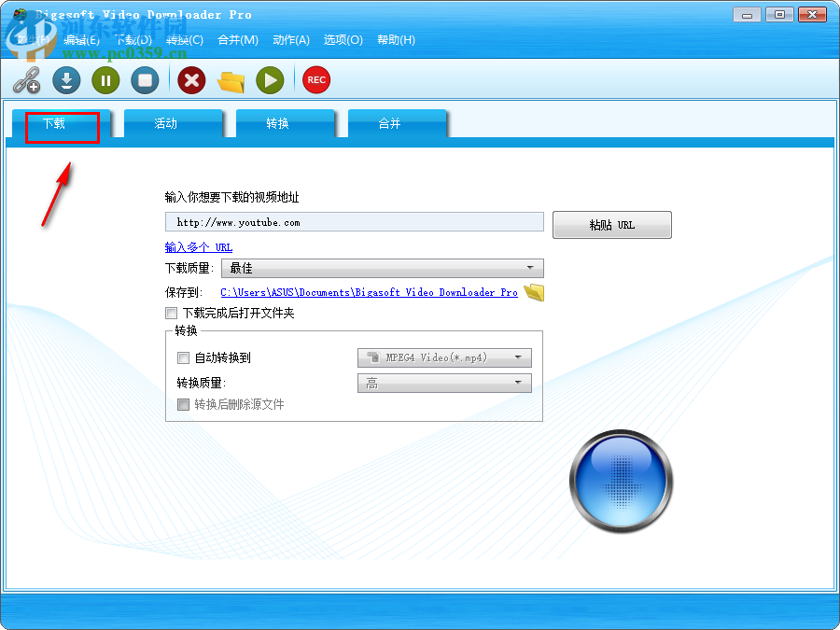Click the Stop icon in the toolbar
This screenshot has width=840, height=630.
pos(145,80)
